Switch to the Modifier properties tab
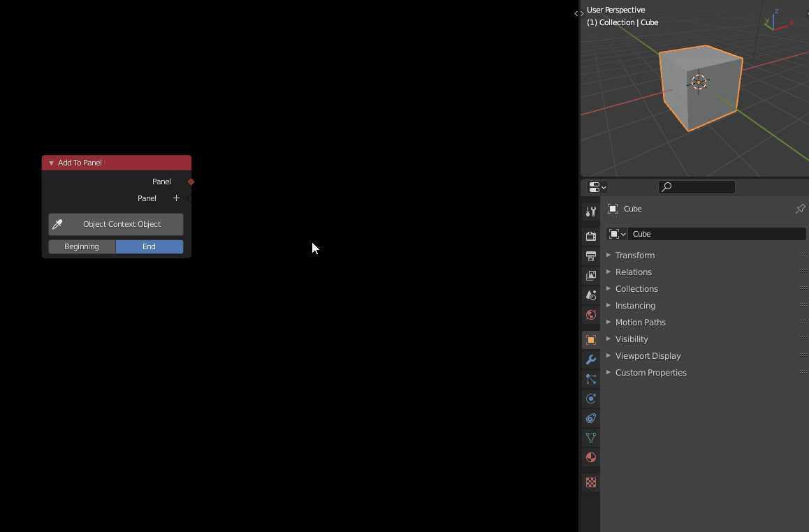Image resolution: width=809 pixels, height=532 pixels. (x=590, y=359)
